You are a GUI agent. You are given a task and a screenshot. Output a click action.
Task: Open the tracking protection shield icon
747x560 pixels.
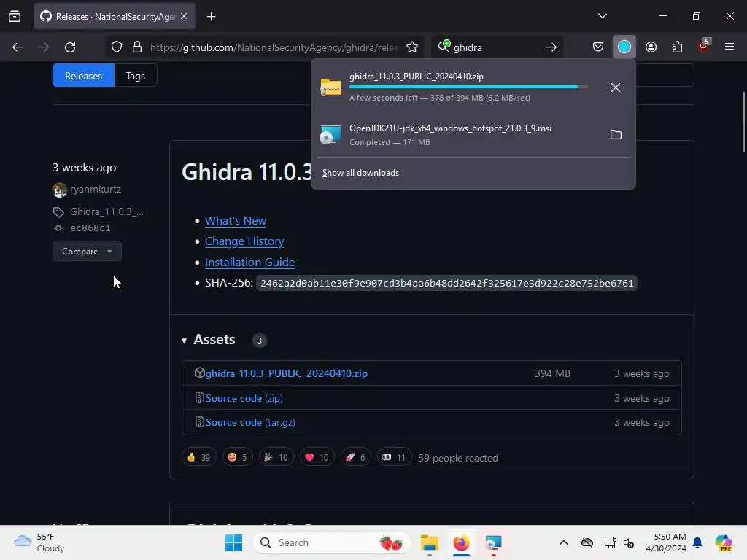click(x=117, y=47)
